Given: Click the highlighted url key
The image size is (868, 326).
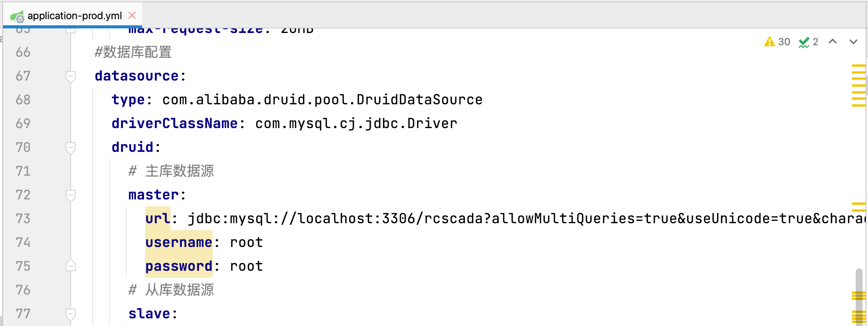Looking at the screenshot, I should [157, 219].
